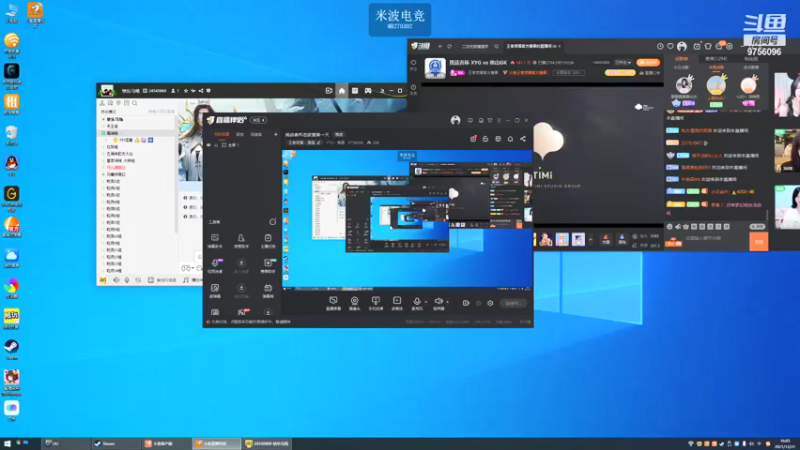The width and height of the screenshot is (800, 450).
Task: Click the person-shaped toolbox icon in the top row
Action: 241,238
